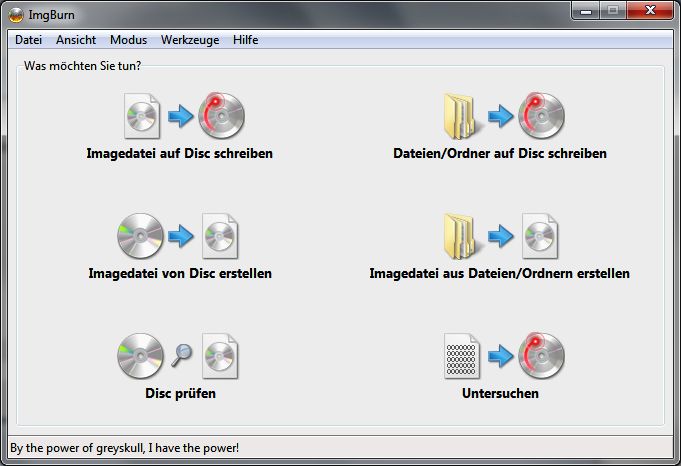Choose 'Imagedatei von Disc erstellen' label
681x466 pixels.
click(180, 273)
